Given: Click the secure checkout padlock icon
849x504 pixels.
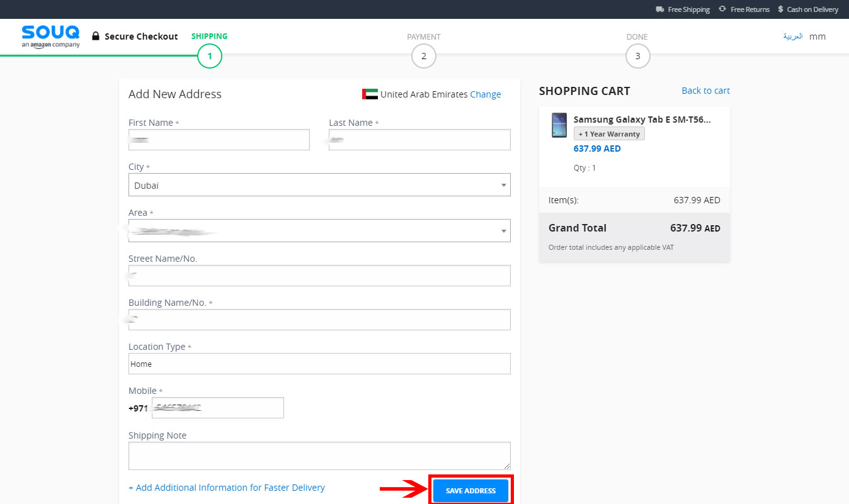Looking at the screenshot, I should click(96, 36).
